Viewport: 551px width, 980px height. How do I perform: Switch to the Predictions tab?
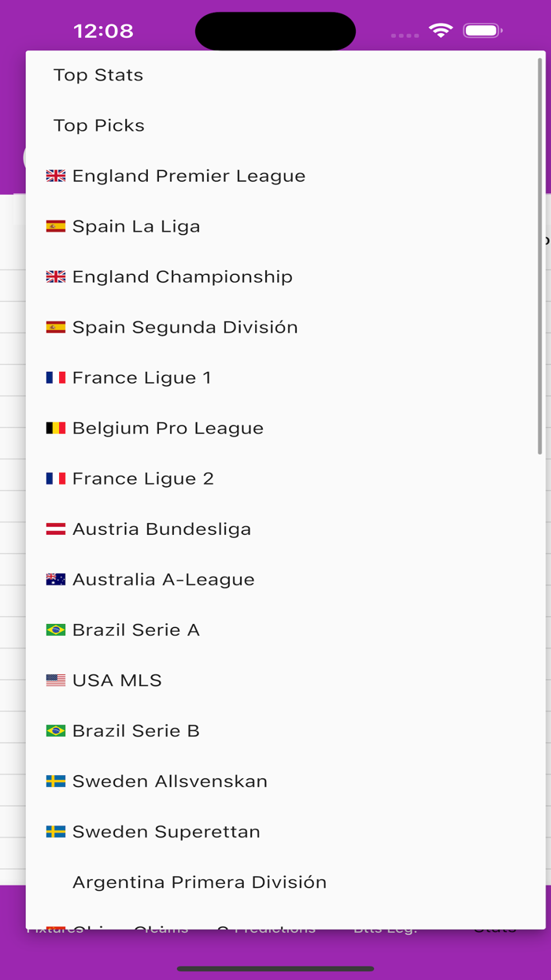tap(268, 927)
